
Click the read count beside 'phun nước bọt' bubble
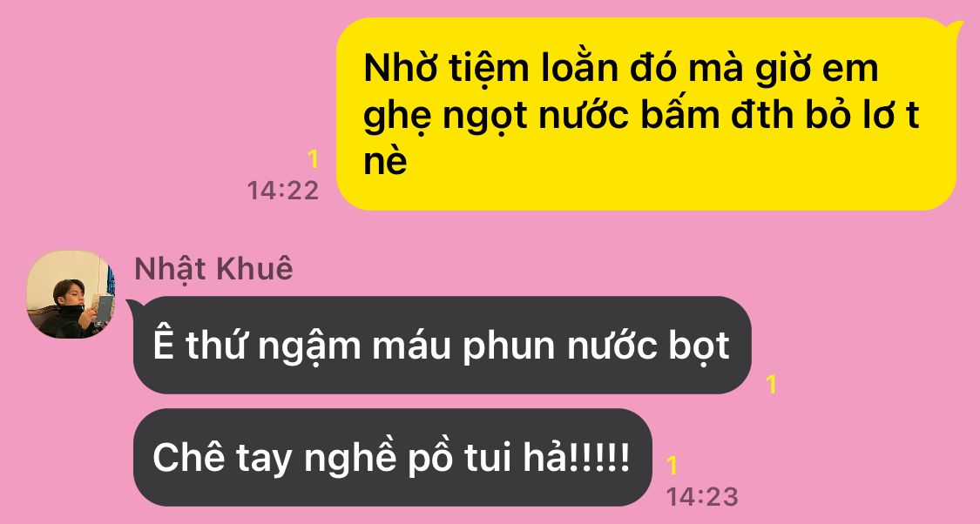[x=771, y=384]
